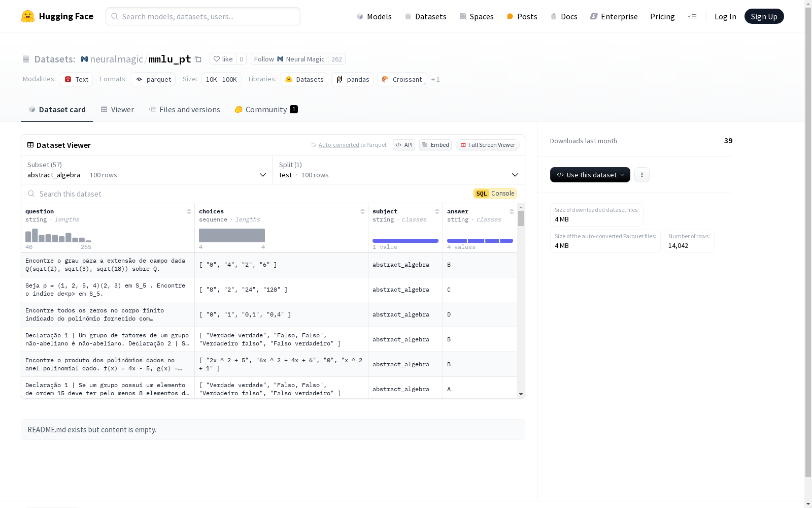Open the SQL Console
Viewport: 812px width, 508px height.
[x=495, y=194]
